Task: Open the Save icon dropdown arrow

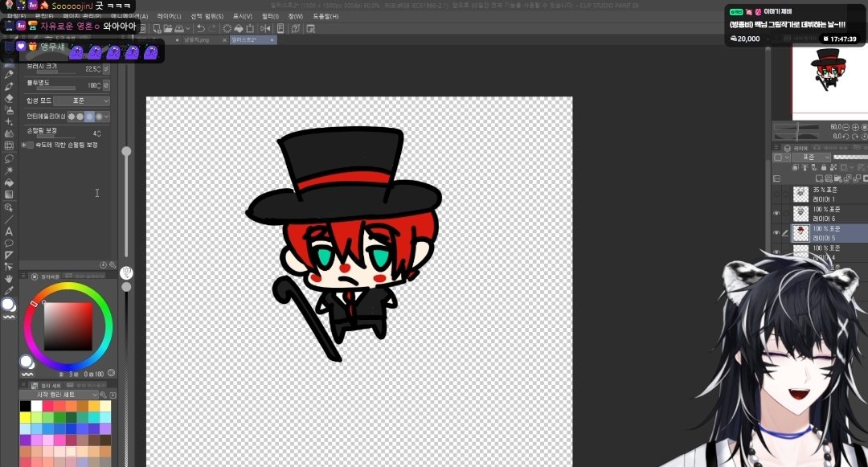Action: click(x=188, y=28)
